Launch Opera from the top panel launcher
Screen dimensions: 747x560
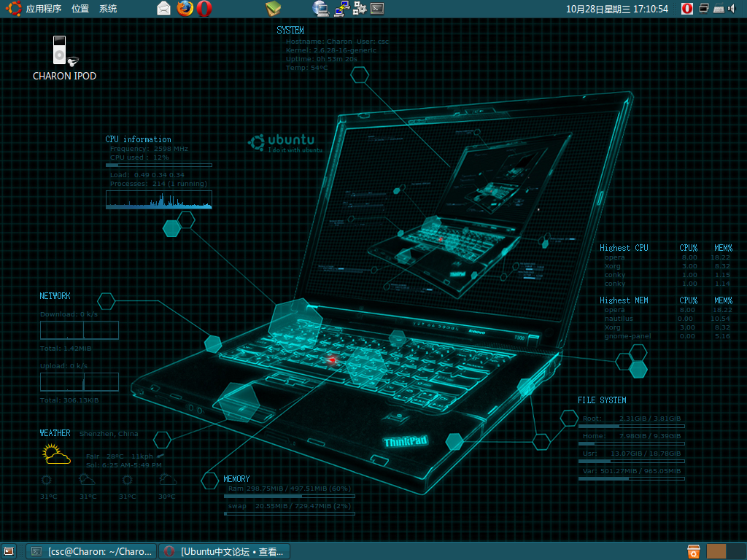click(204, 9)
